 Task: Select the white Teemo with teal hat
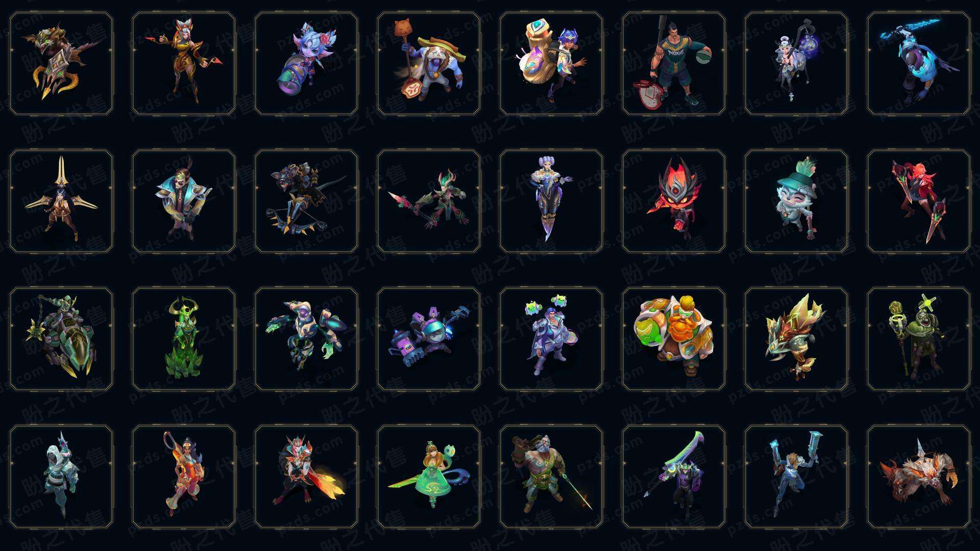[x=796, y=201]
